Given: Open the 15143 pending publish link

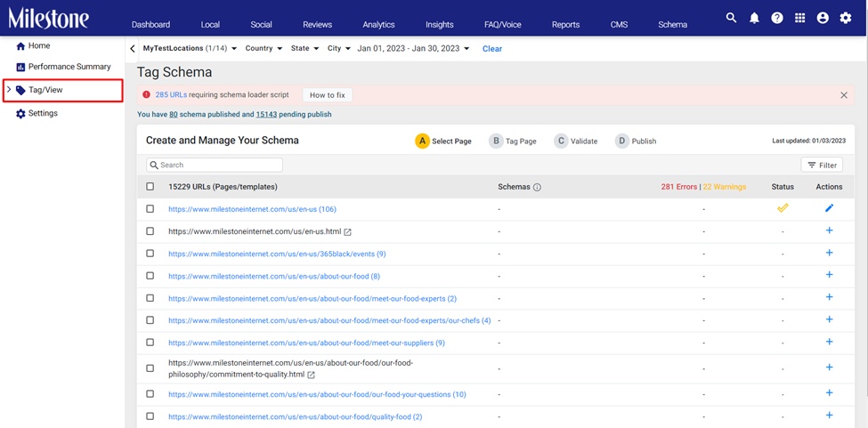Looking at the screenshot, I should pos(266,115).
